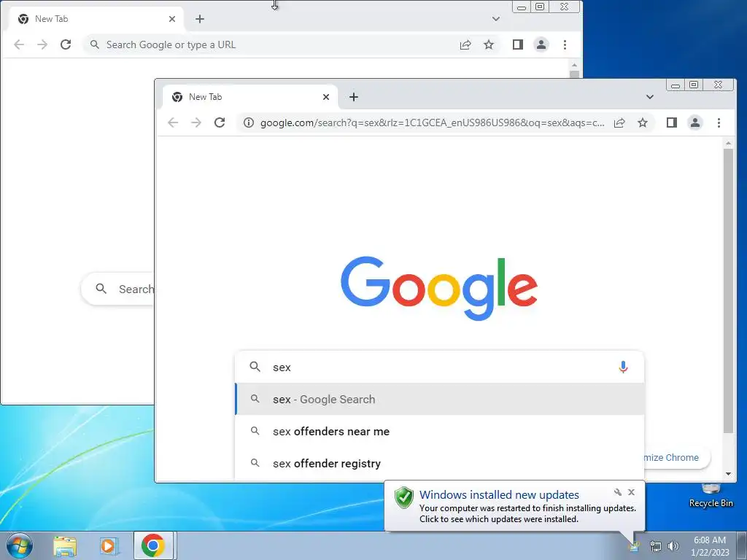Click the scroll up arrow in the back window

pyautogui.click(x=574, y=65)
